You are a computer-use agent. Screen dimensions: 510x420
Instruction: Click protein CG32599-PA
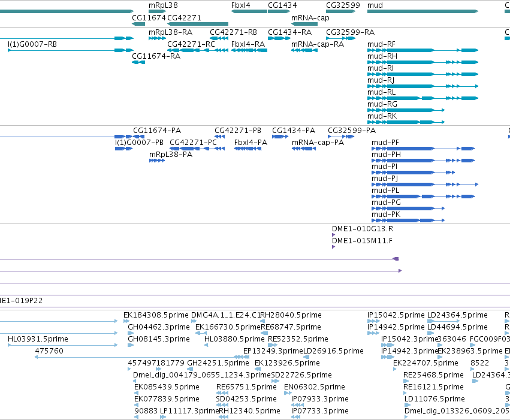pyautogui.click(x=341, y=137)
